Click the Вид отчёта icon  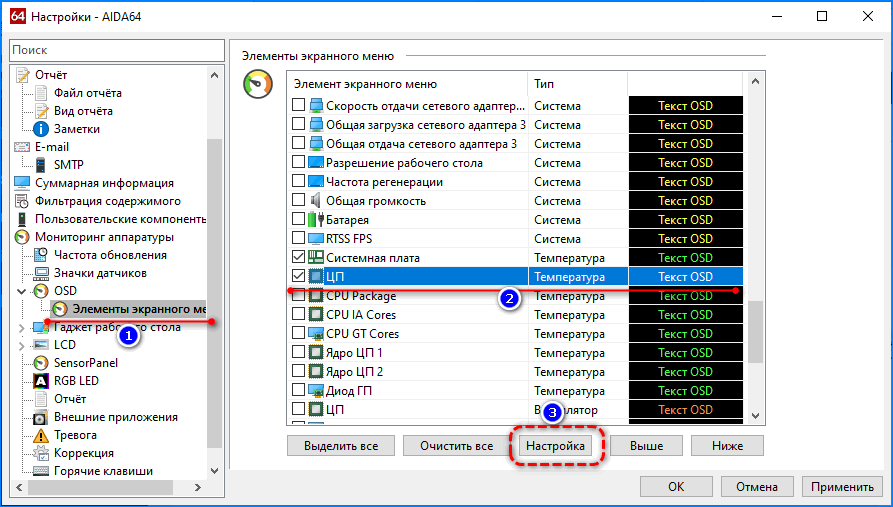41,111
